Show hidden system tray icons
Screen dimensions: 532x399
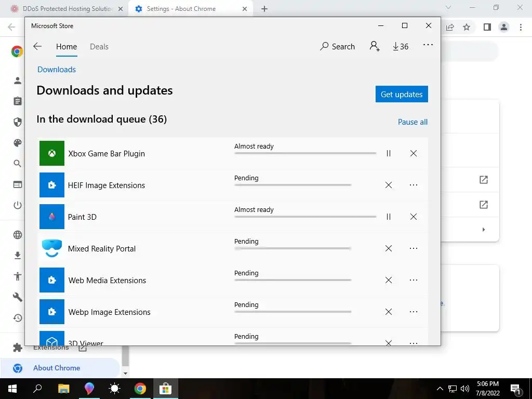point(440,389)
